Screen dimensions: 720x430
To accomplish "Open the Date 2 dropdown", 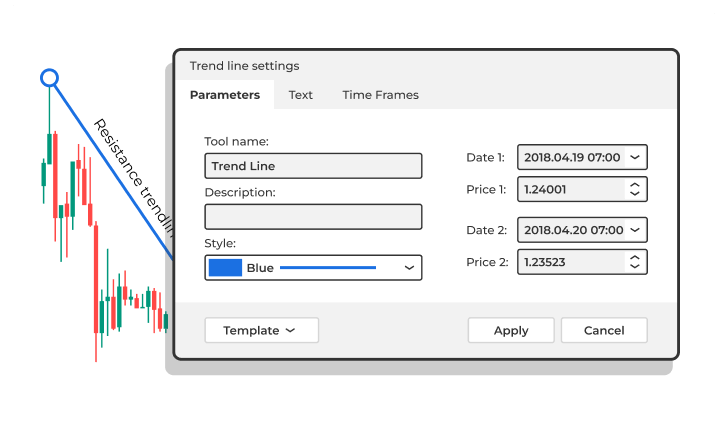I will pyautogui.click(x=637, y=230).
